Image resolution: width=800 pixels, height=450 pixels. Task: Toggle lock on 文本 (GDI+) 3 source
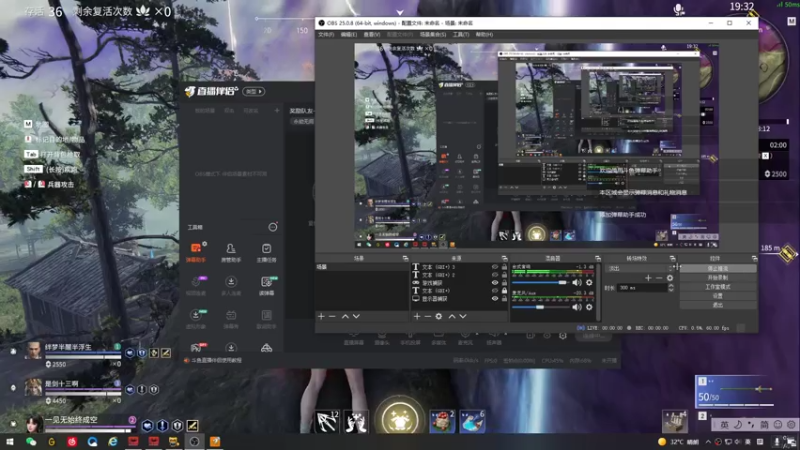(504, 267)
